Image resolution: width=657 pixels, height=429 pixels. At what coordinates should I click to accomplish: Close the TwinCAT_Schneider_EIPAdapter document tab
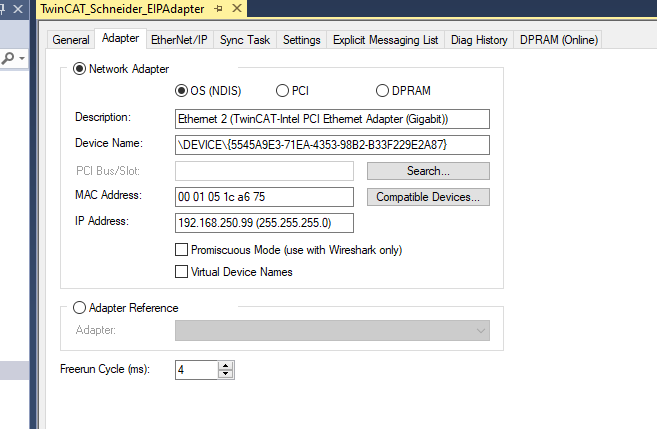pyautogui.click(x=237, y=8)
